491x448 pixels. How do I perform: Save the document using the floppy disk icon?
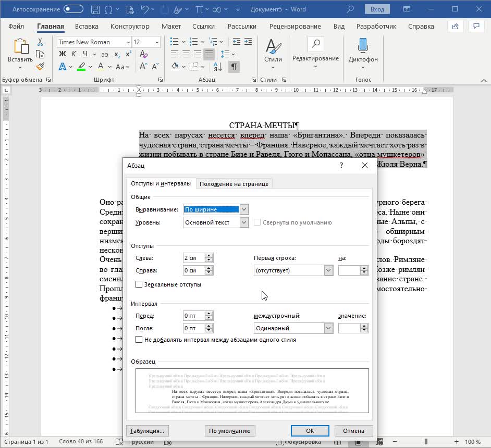click(x=95, y=9)
